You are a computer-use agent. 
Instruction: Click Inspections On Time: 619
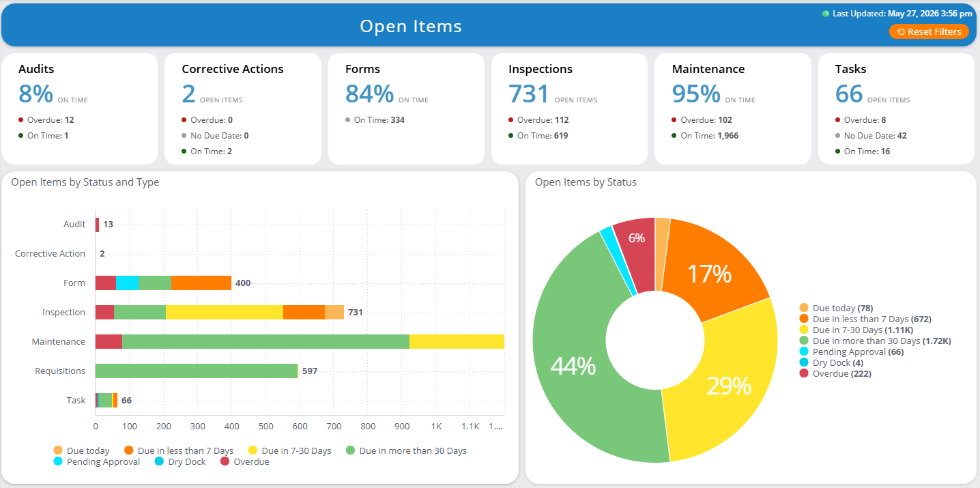click(538, 136)
